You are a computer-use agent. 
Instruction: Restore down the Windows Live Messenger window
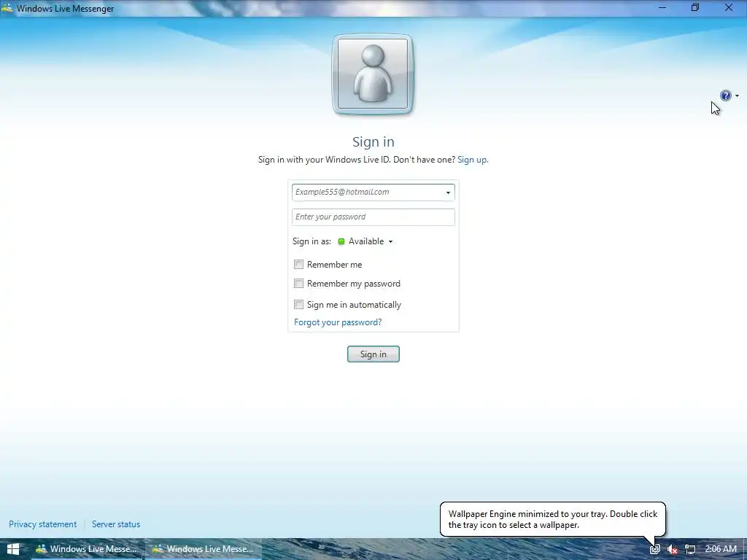695,7
